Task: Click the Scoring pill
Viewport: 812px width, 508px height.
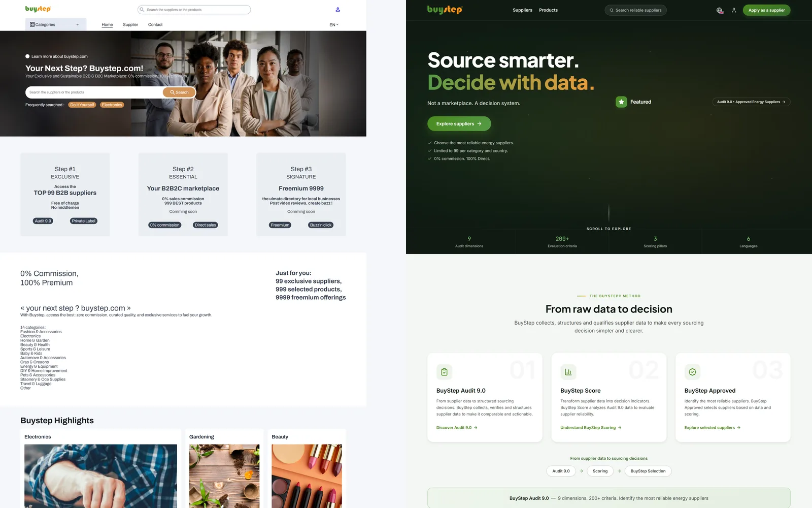Action: pos(600,471)
